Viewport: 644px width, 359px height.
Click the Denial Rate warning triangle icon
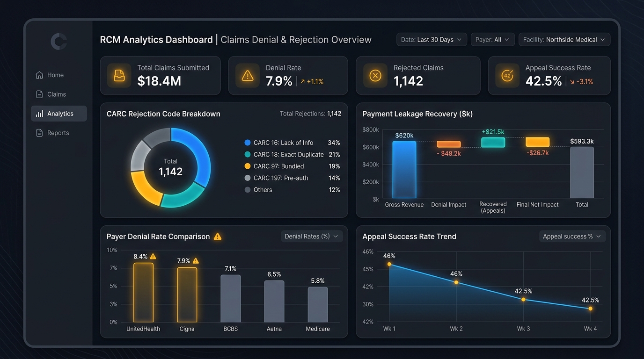(x=247, y=76)
